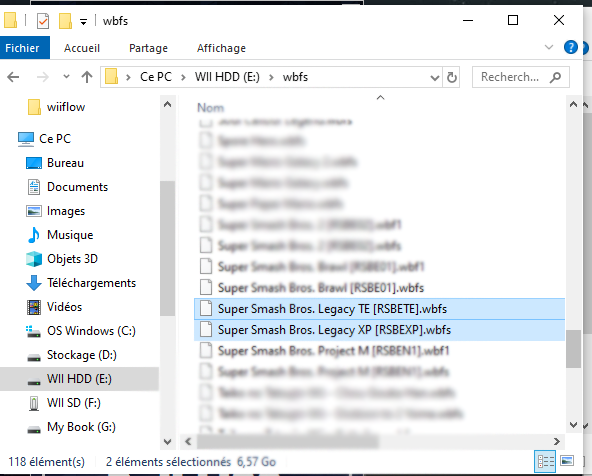The height and width of the screenshot is (476, 592).
Task: Open the Fichier ribbon tab
Action: tap(25, 48)
